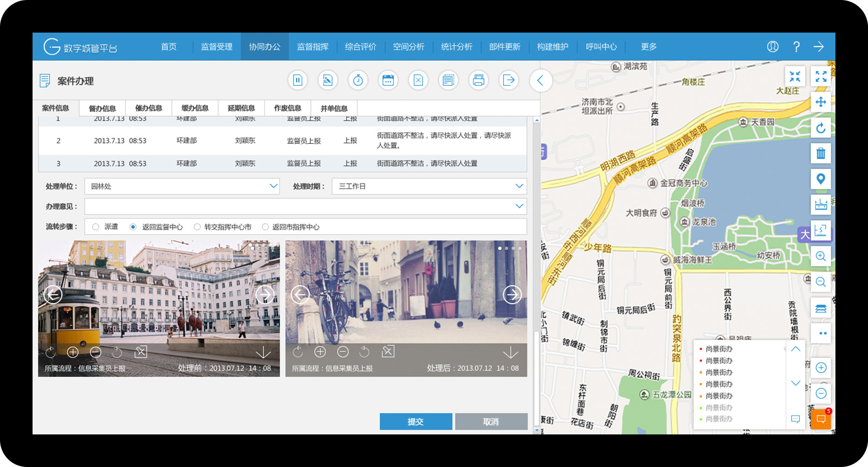Open the 办理意见 dropdown
The width and height of the screenshot is (868, 467).
(x=306, y=206)
